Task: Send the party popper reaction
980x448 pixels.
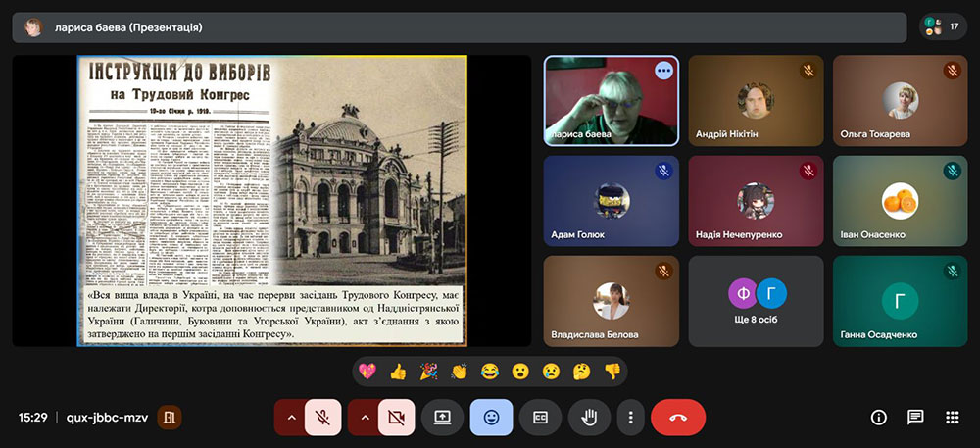Action: (428, 372)
